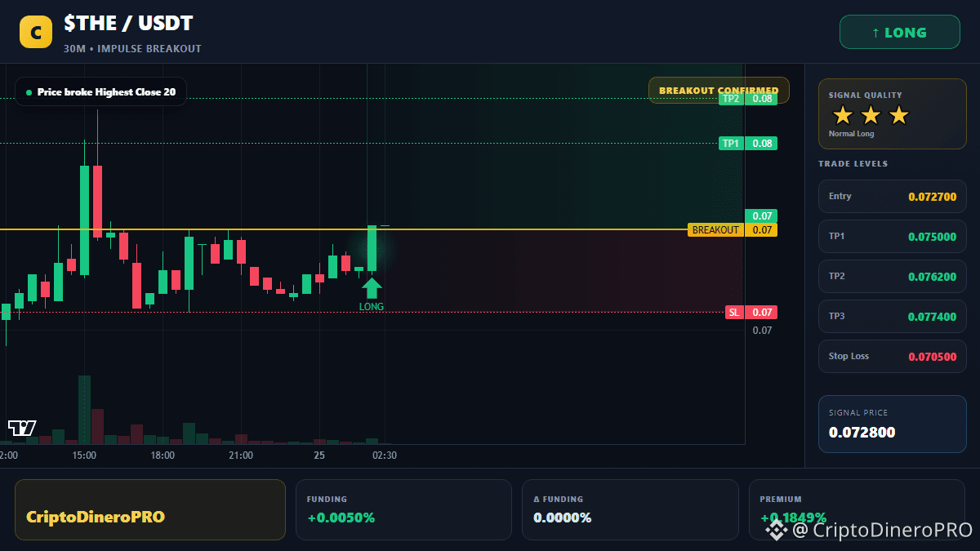This screenshot has height=551, width=980.
Task: Click the CriptoDineroPRO brand card
Action: pyautogui.click(x=150, y=510)
